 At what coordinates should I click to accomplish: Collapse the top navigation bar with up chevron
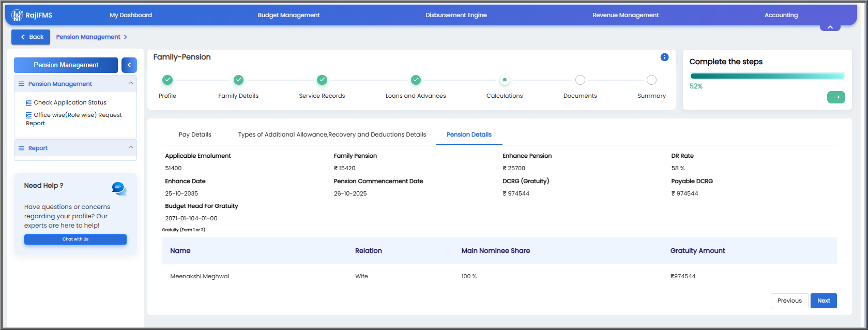(830, 27)
